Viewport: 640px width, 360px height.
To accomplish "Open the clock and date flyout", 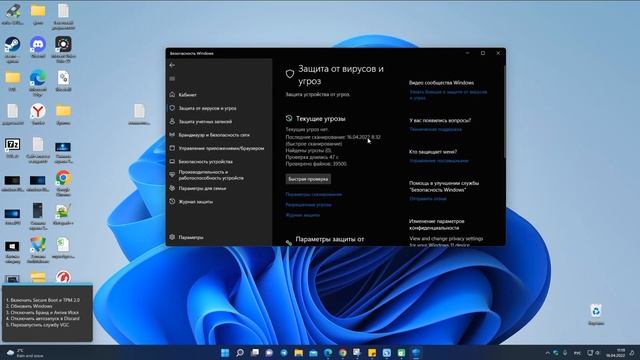I will [x=615, y=353].
